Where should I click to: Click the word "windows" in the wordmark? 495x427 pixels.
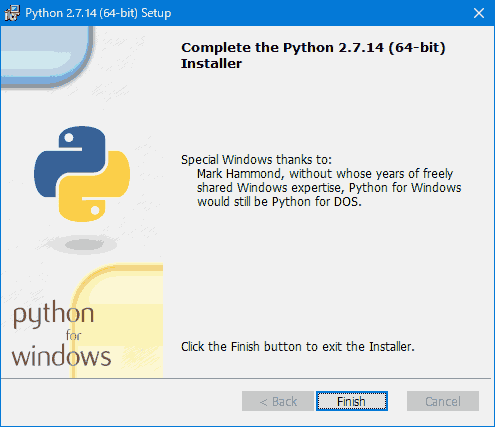click(x=61, y=356)
